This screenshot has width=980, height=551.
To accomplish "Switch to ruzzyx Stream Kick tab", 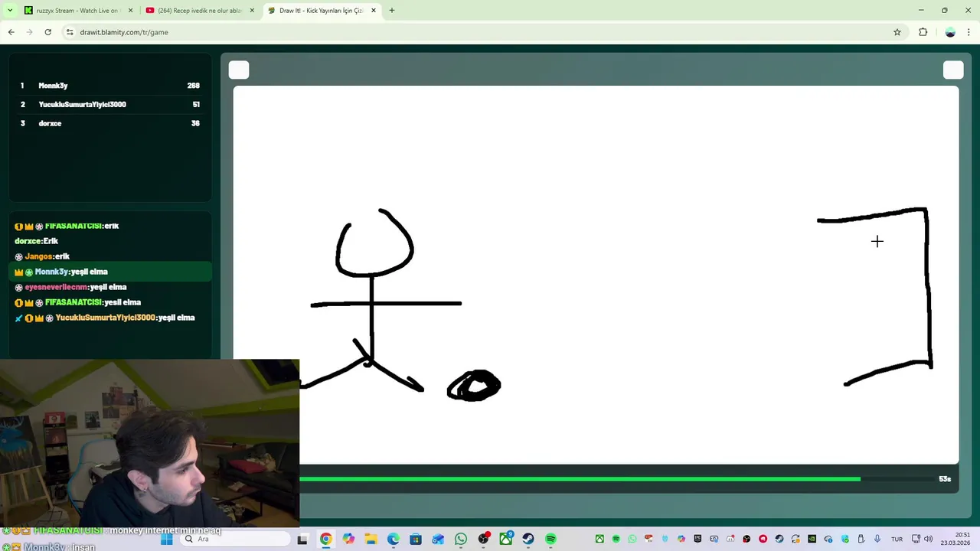I will tap(79, 11).
